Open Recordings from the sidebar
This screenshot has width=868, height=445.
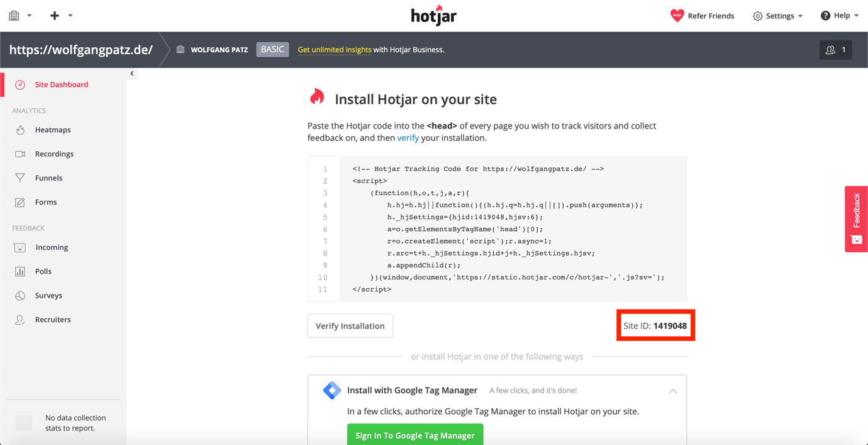click(x=54, y=154)
